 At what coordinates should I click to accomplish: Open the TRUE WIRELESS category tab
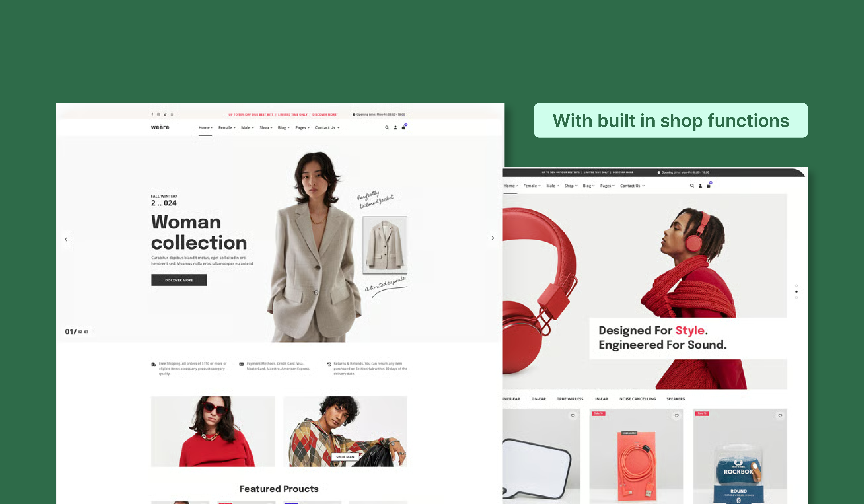[x=570, y=399]
